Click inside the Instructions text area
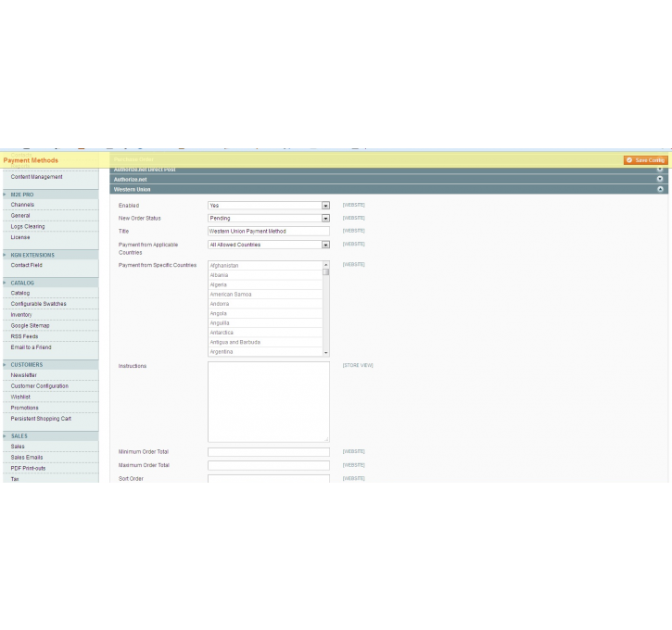This screenshot has width=672, height=630. click(269, 402)
